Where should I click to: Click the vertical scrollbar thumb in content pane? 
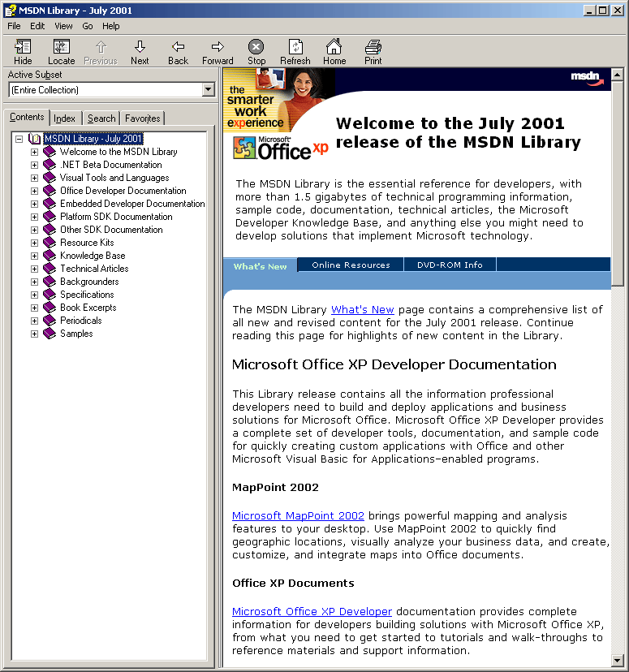pyautogui.click(x=617, y=183)
